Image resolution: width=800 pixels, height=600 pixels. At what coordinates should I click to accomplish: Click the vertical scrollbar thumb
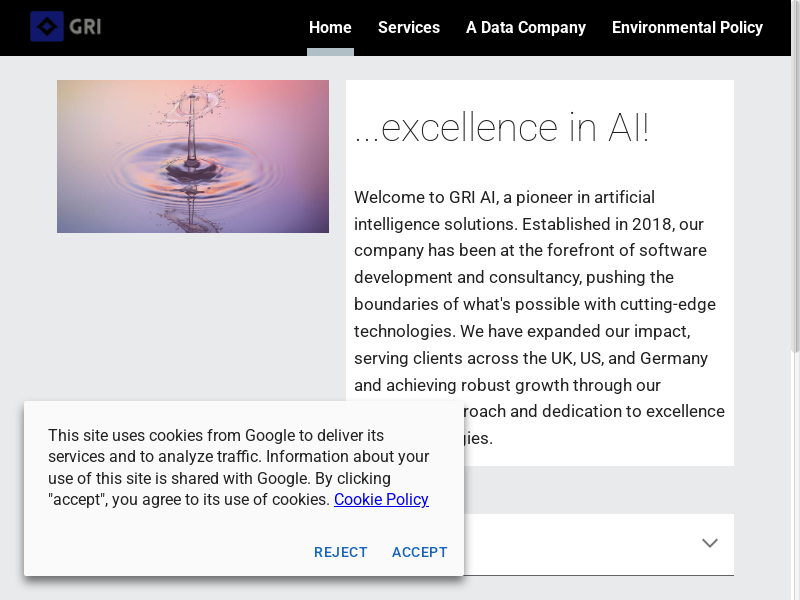click(795, 200)
